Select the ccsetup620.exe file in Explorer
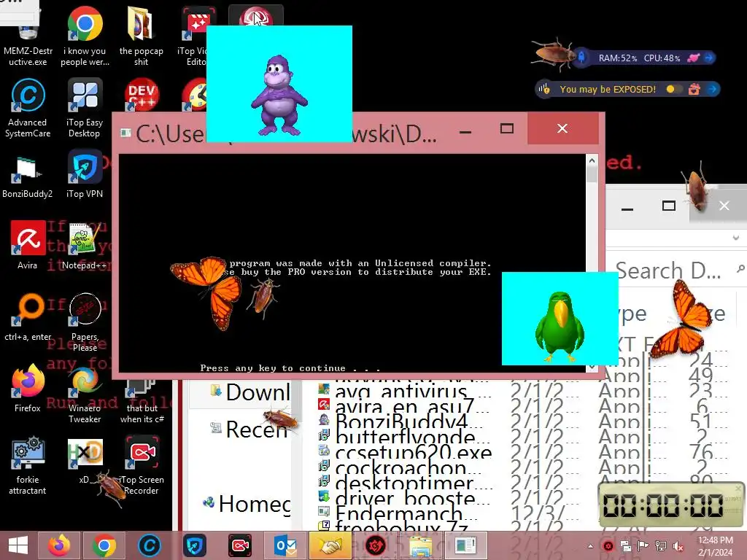The width and height of the screenshot is (747, 560). [406, 452]
